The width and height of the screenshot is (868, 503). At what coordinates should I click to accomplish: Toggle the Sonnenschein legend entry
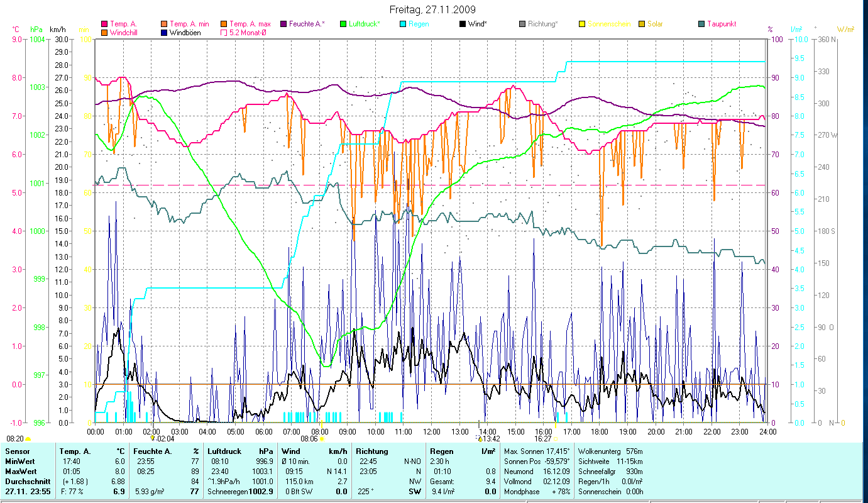604,25
